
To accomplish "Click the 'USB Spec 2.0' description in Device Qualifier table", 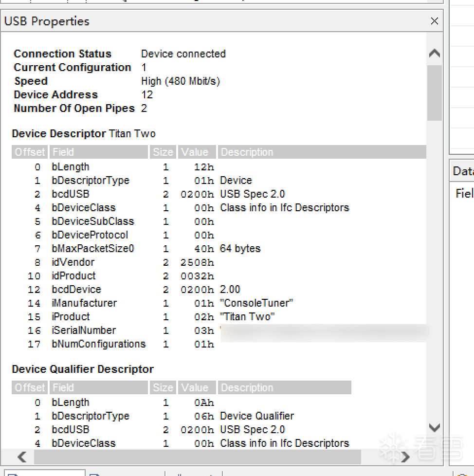I will pos(253,430).
